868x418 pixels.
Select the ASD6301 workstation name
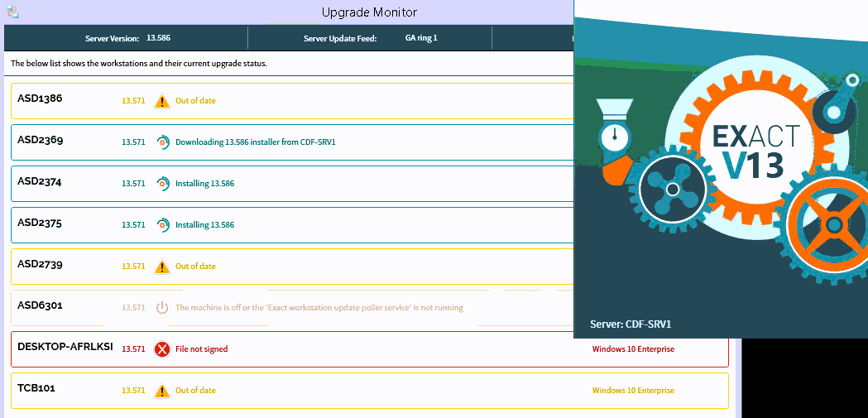(x=40, y=305)
